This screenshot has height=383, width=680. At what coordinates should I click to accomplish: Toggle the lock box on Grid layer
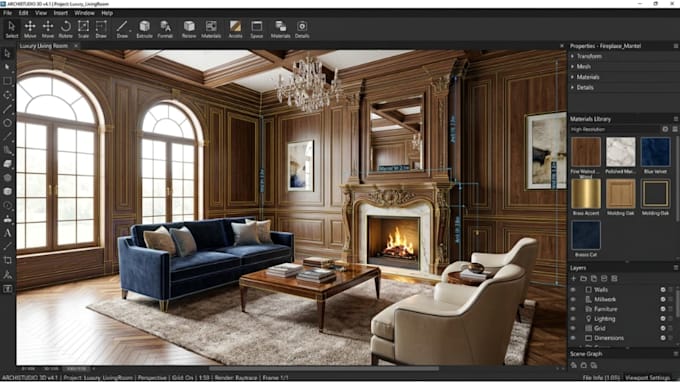(x=670, y=328)
